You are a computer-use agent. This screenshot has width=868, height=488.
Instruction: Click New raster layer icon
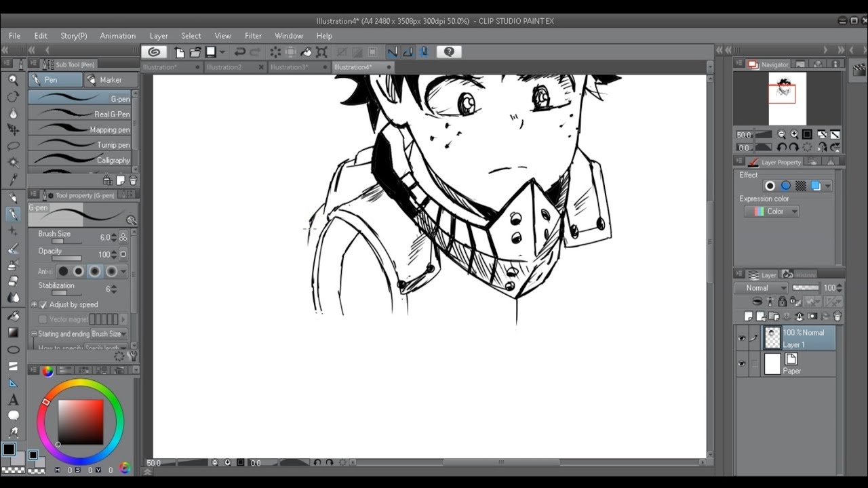(x=749, y=316)
